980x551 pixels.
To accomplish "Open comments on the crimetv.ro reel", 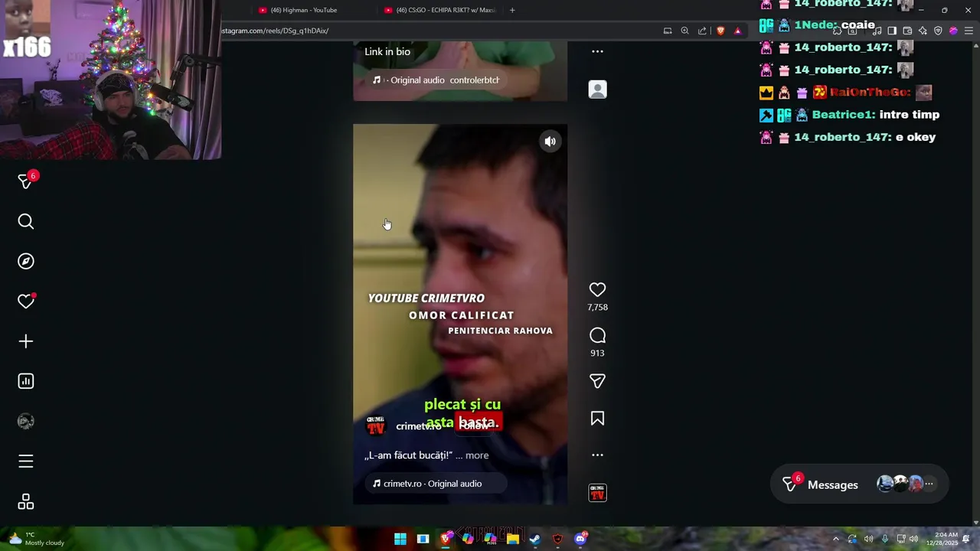I will point(597,335).
